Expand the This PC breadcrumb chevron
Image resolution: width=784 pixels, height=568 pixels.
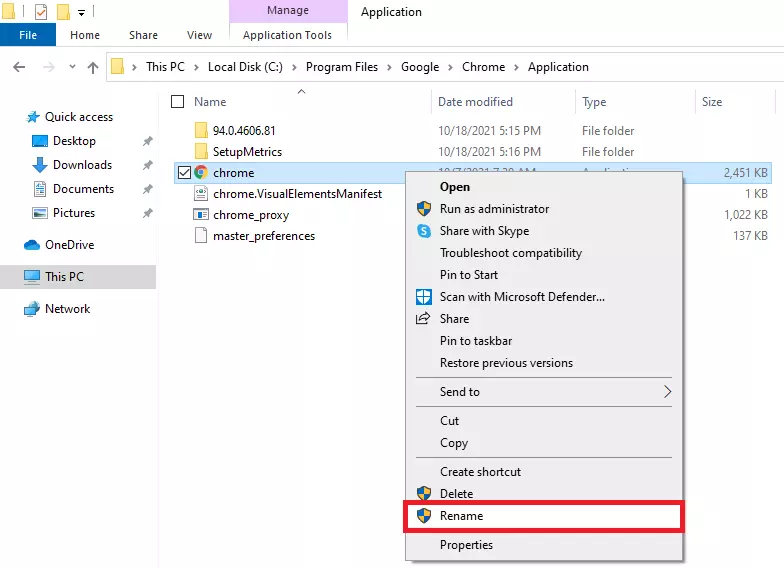[x=196, y=68]
